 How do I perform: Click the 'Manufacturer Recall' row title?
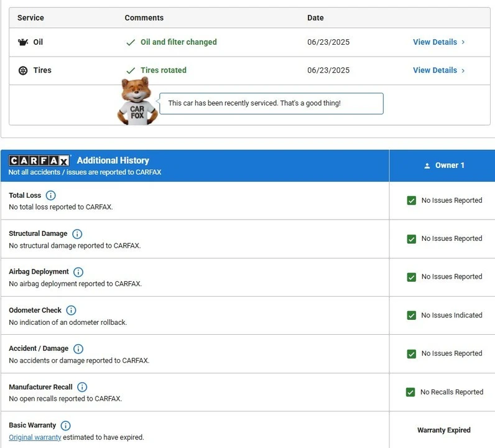point(40,387)
